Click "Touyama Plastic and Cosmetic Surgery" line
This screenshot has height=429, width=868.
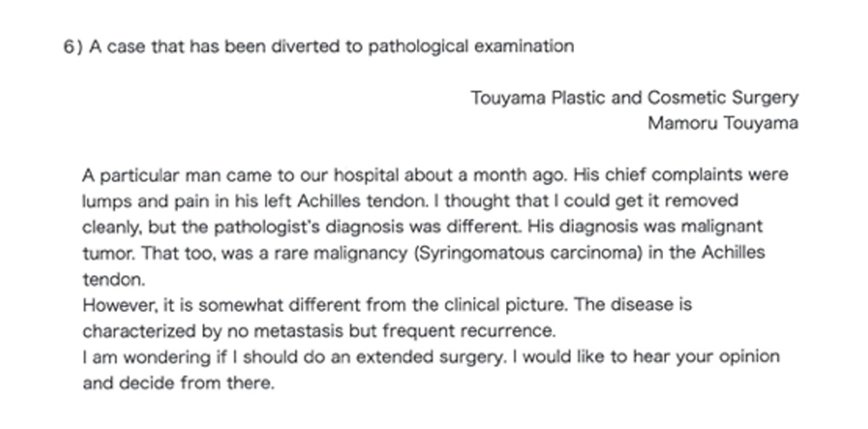[635, 98]
